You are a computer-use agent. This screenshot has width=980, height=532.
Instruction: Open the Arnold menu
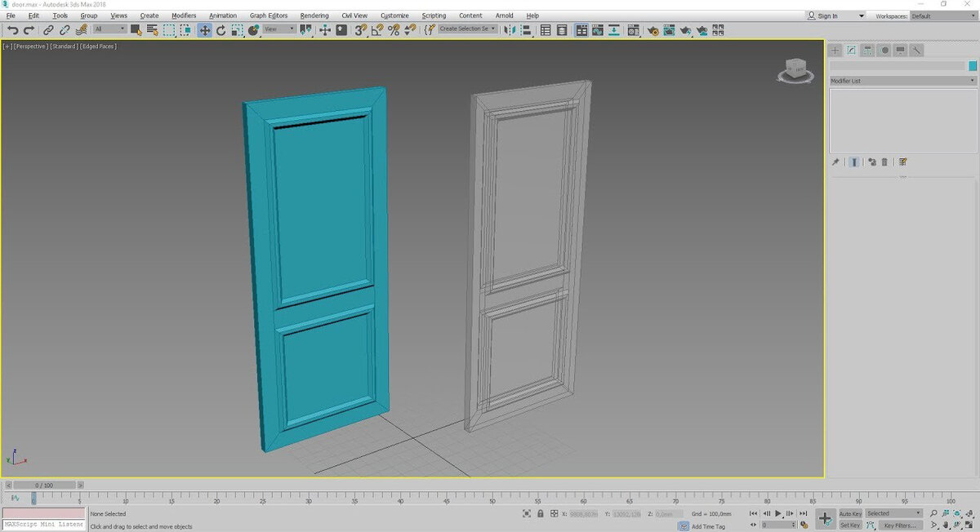coord(504,16)
